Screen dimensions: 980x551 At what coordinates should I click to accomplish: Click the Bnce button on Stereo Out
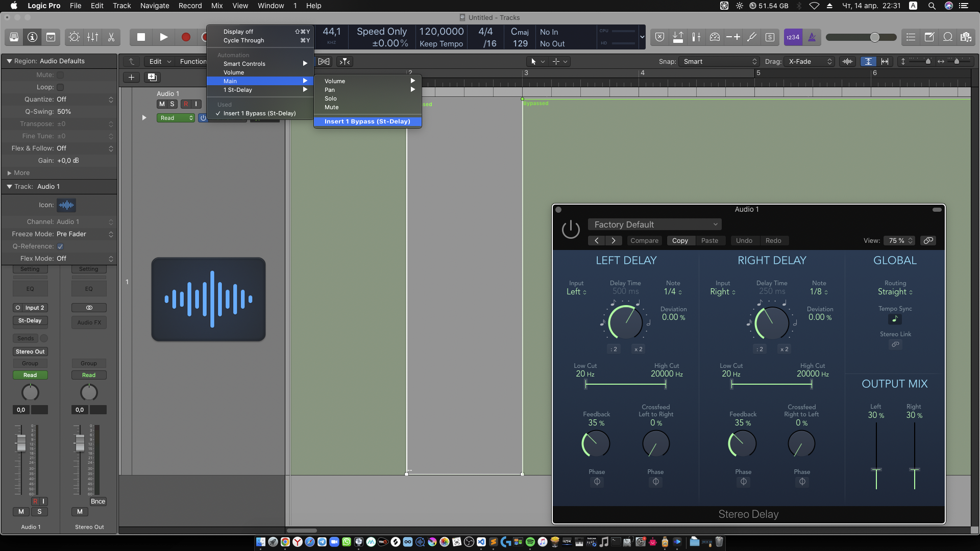[98, 502]
